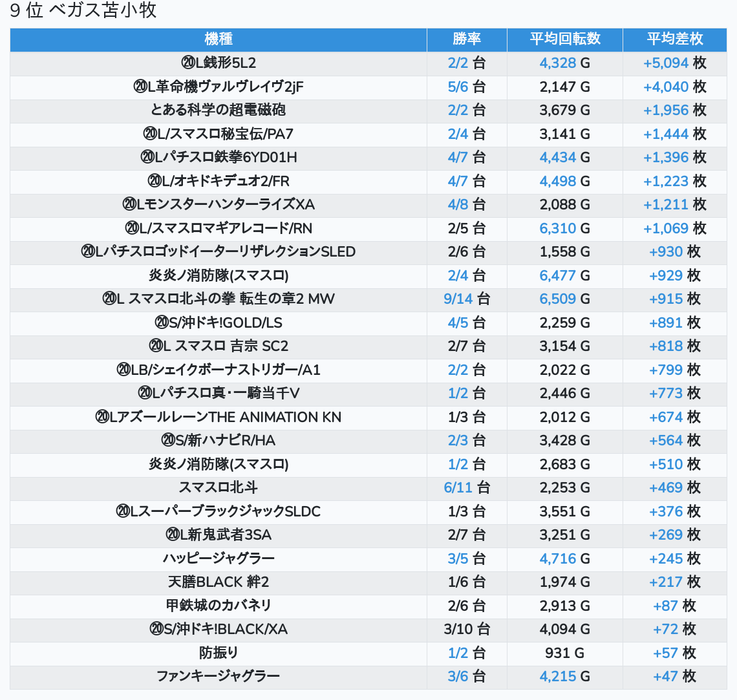737x700 pixels.
Task: Open the +4,040 average difference link
Action: pos(666,87)
